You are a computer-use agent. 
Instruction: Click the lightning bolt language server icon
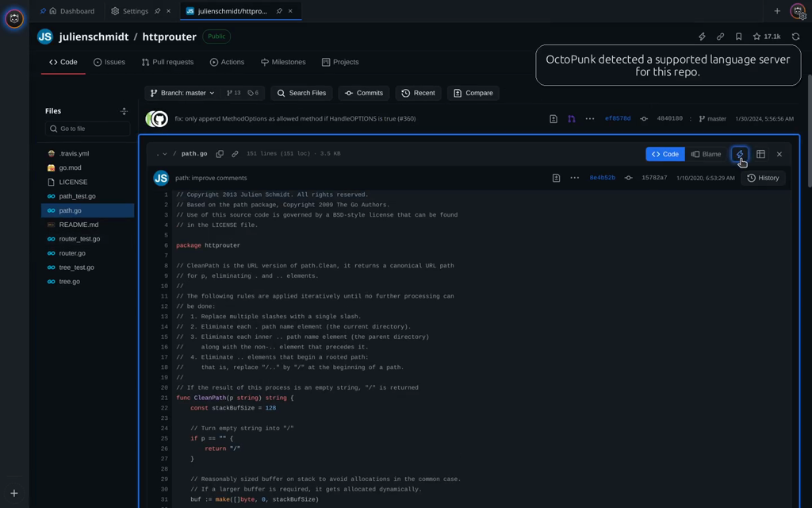click(x=740, y=154)
